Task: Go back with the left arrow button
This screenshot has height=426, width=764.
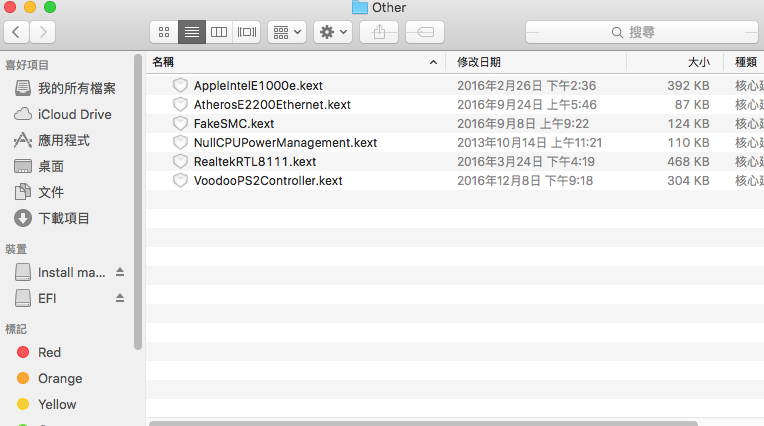Action: tap(16, 32)
